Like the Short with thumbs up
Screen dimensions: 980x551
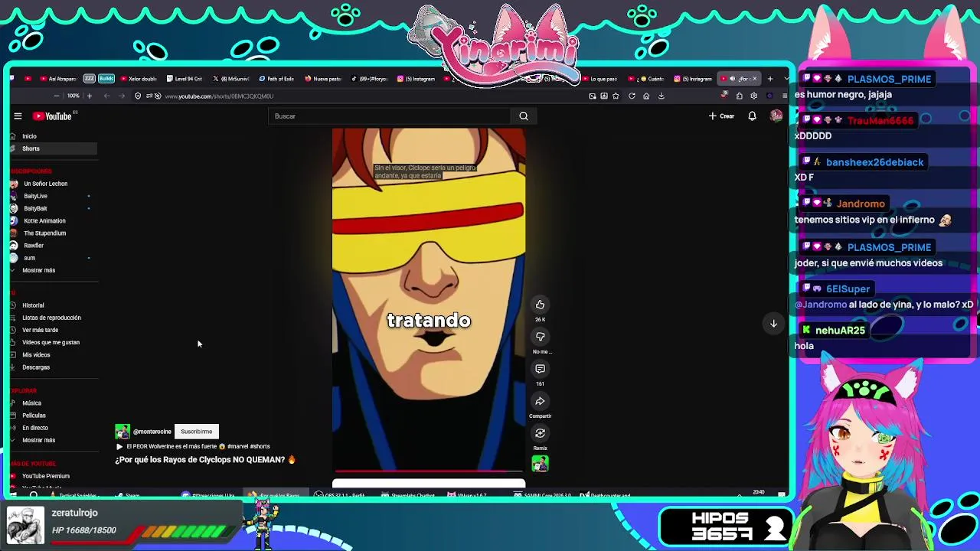pyautogui.click(x=540, y=305)
